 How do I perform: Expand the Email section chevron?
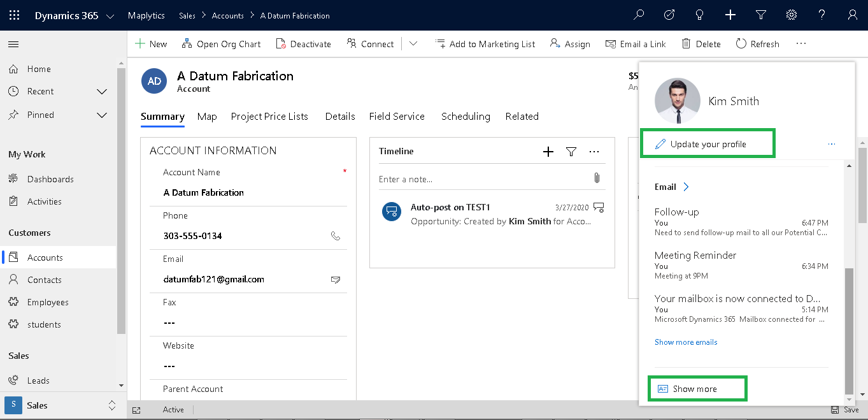point(686,187)
